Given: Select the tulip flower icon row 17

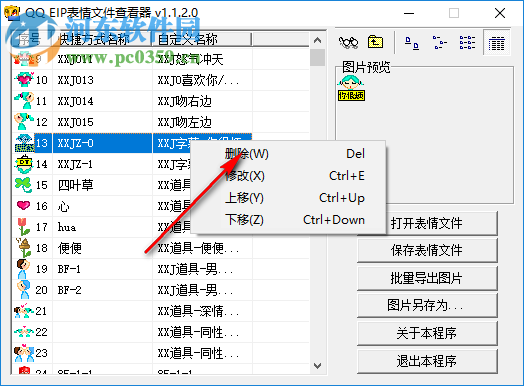Looking at the screenshot, I should click(x=23, y=227).
